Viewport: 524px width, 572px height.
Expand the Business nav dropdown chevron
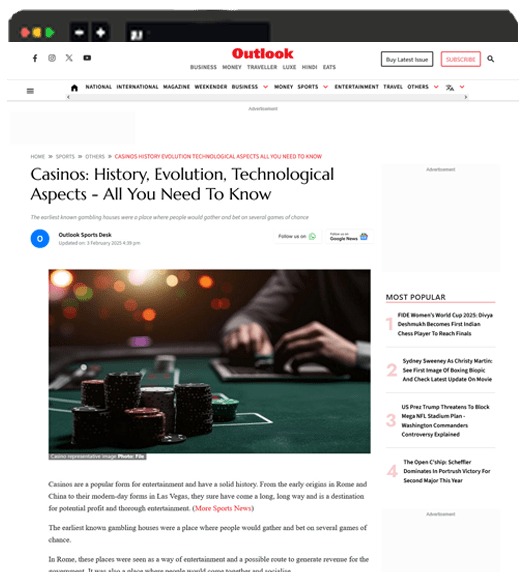pyautogui.click(x=266, y=87)
